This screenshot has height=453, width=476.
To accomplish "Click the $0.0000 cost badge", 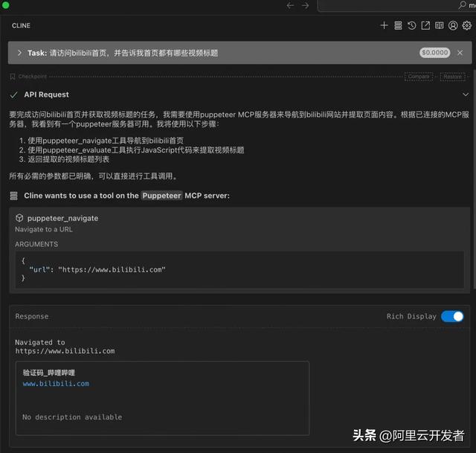I will point(434,53).
